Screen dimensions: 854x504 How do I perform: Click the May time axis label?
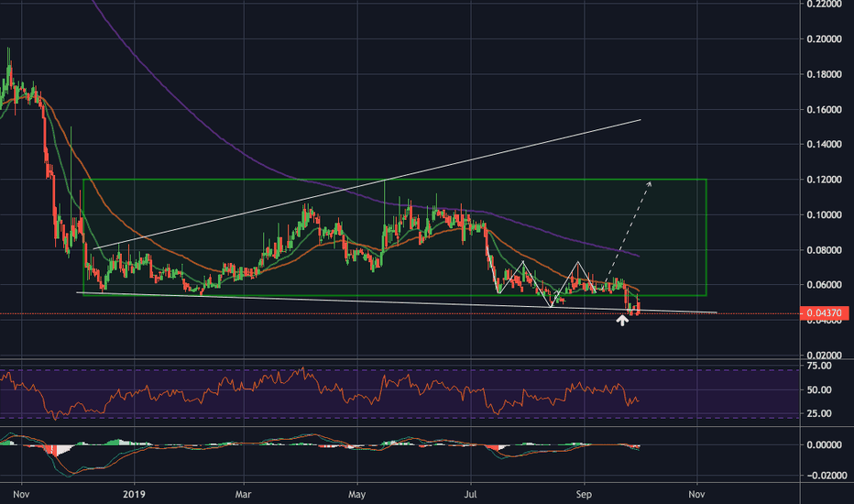pyautogui.click(x=356, y=494)
